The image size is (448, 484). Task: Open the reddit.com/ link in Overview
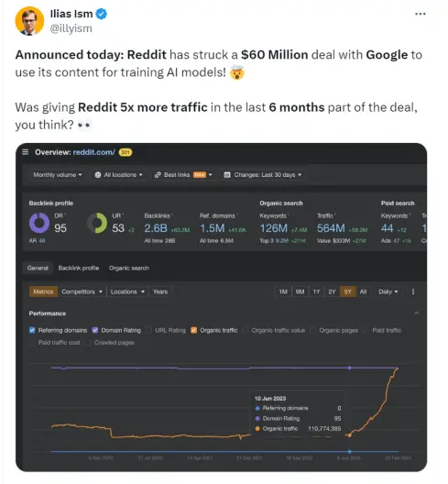tap(94, 152)
